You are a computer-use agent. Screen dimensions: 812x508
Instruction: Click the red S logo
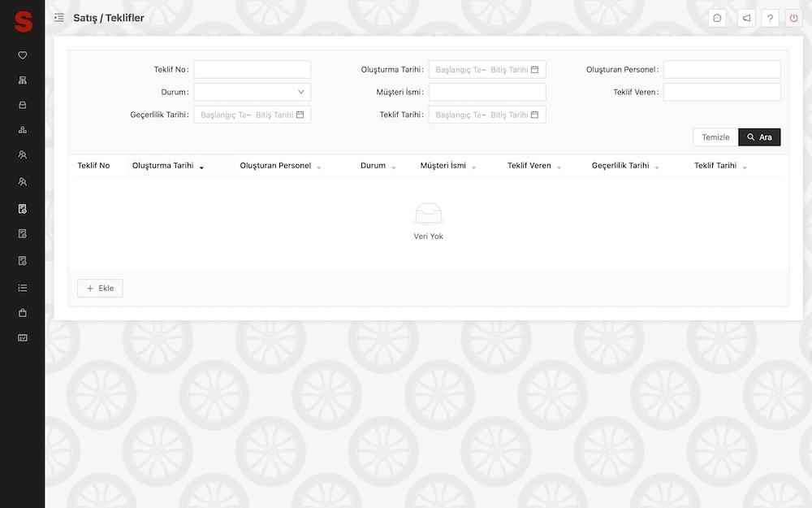[23, 20]
